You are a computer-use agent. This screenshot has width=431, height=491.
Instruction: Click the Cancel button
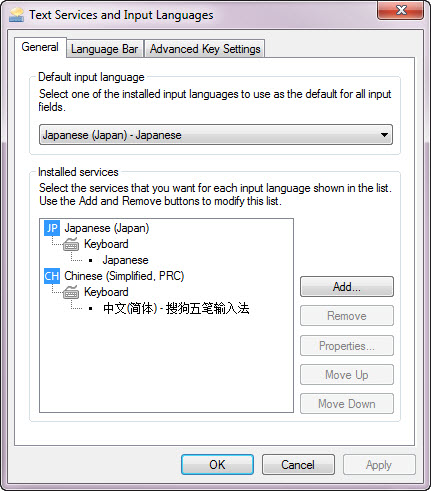[x=298, y=465]
